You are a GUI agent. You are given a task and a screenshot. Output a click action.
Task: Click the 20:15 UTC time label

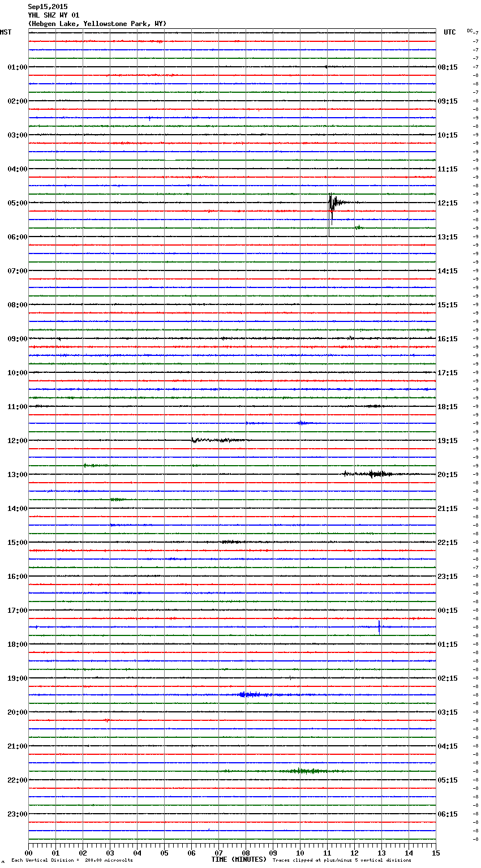(x=448, y=475)
